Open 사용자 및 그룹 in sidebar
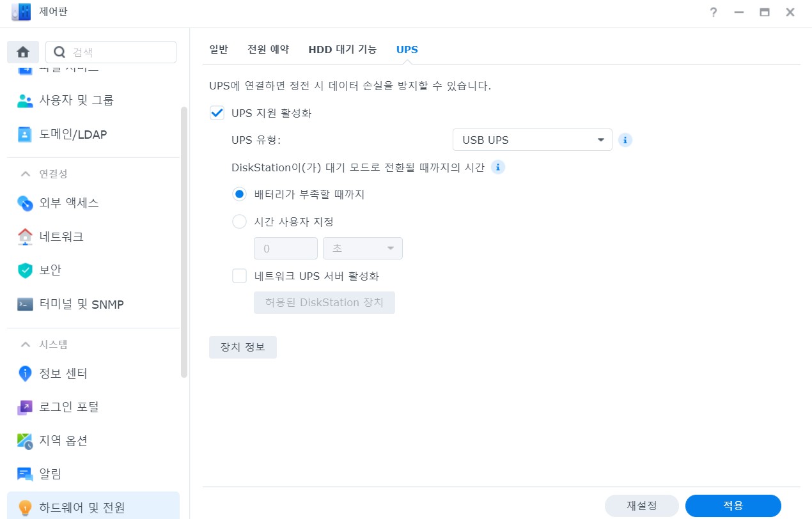The width and height of the screenshot is (812, 519). pyautogui.click(x=93, y=100)
